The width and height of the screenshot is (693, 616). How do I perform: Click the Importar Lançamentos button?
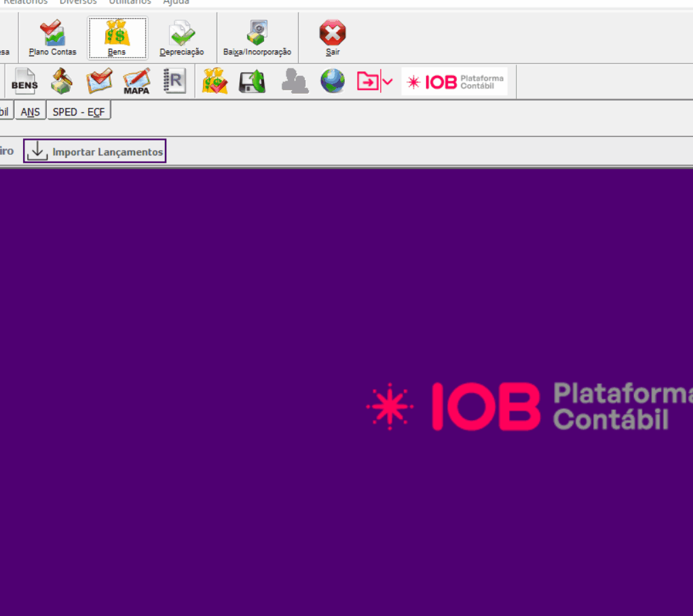click(x=94, y=151)
